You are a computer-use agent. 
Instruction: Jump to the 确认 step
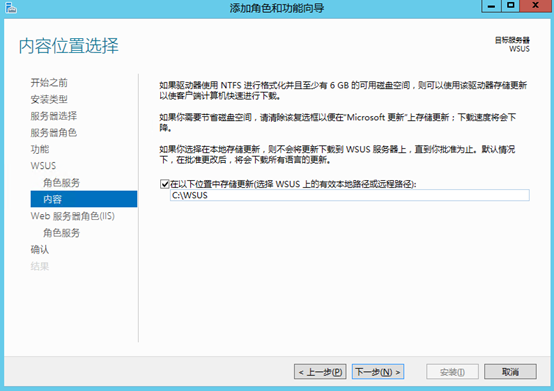tap(40, 250)
